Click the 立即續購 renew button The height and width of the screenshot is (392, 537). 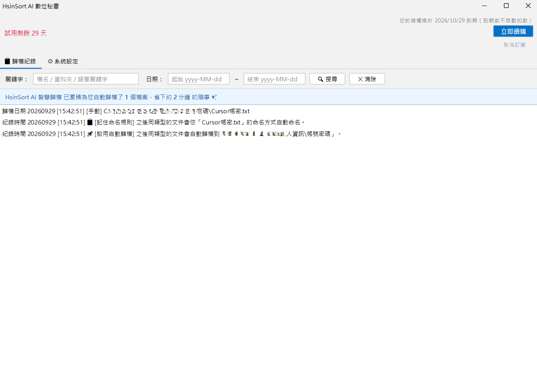513,31
